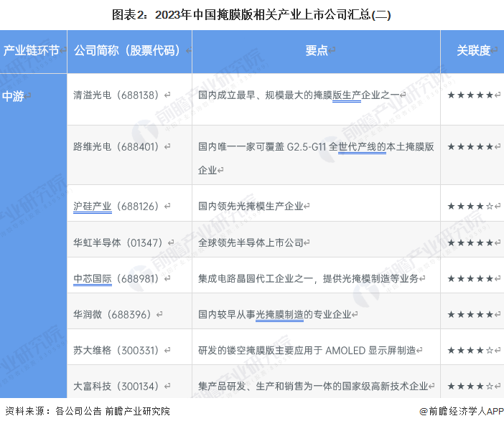Click text 研发的镂空掩膜版主要应用于 AMOLED 显示屏制造
Image resolution: width=504 pixels, height=426 pixels.
(307, 350)
